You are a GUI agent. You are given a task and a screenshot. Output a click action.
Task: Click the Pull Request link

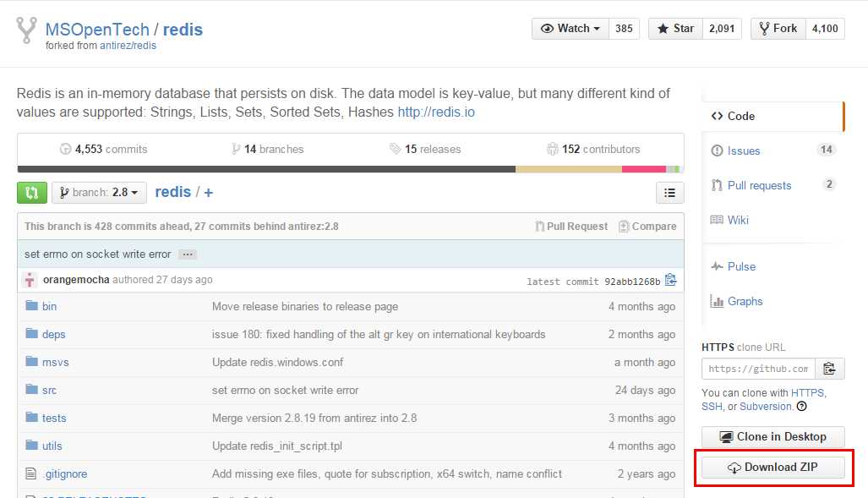point(571,226)
